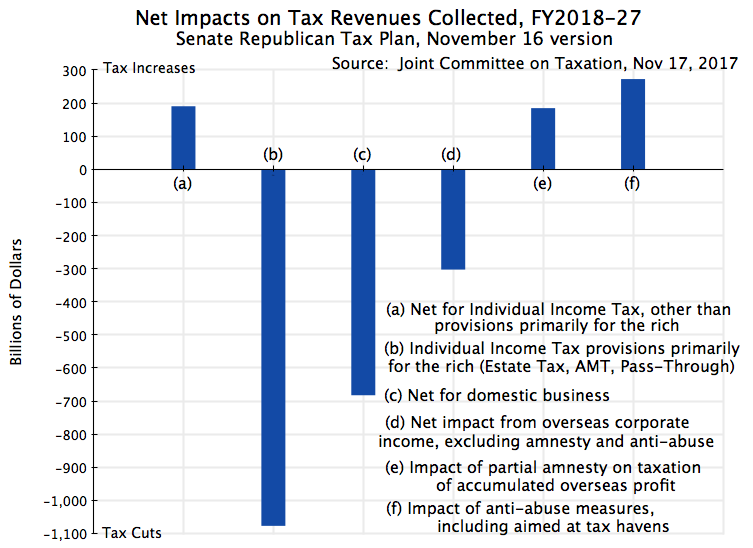Image resolution: width=753 pixels, height=548 pixels.
Task: Click the 'Tax Increases' label at top
Action: tap(149, 68)
